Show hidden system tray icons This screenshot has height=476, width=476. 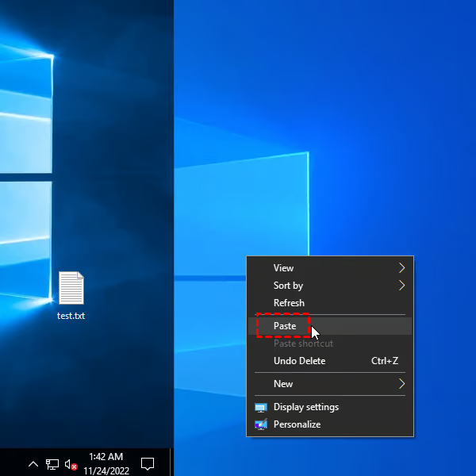33,463
